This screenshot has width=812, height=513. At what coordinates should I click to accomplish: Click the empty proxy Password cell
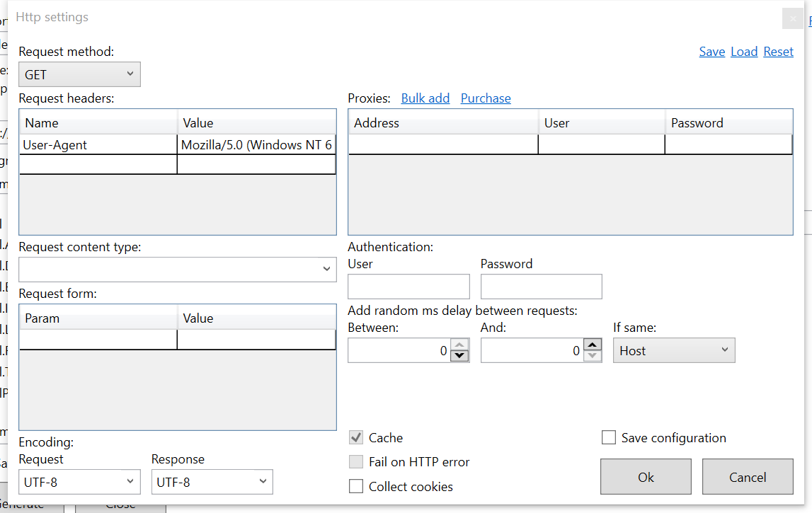coord(728,144)
